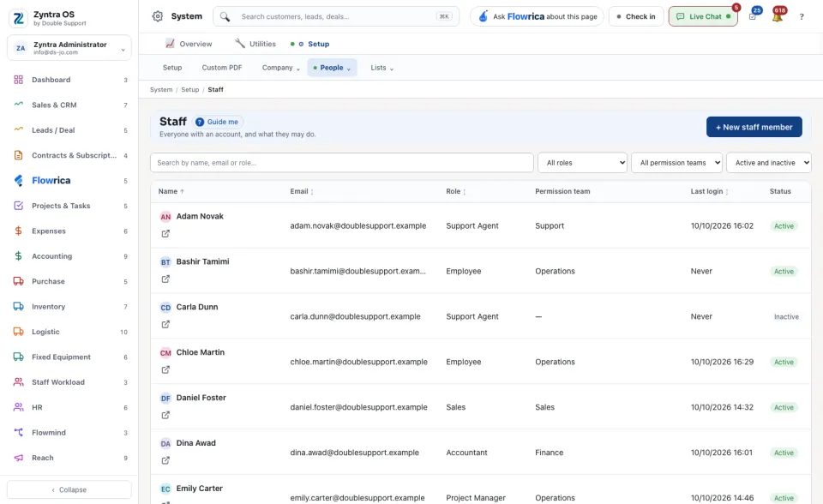Click the Zyntra OS logo
The image size is (823, 504).
tap(18, 18)
